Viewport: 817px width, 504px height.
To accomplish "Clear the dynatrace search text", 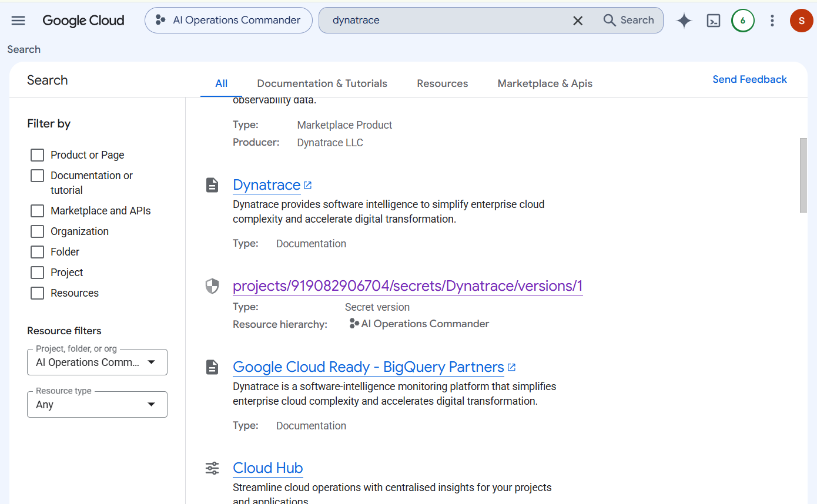I will [578, 21].
